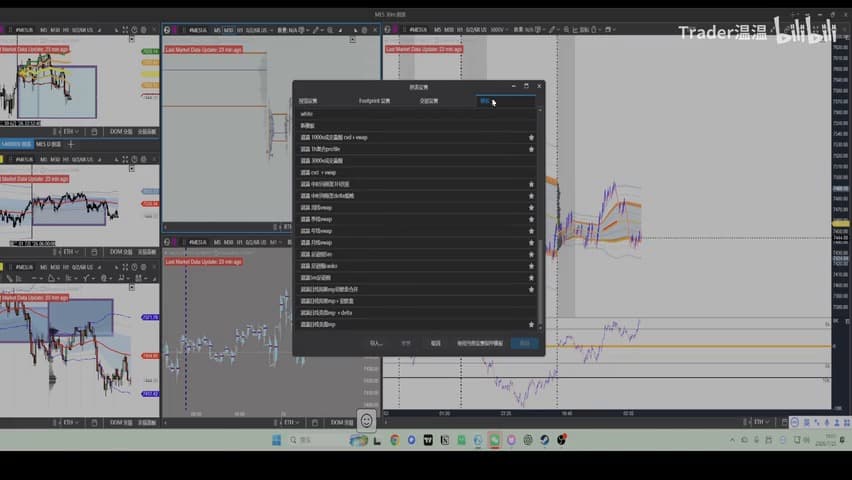Click the fullscreen expand icon in top-left chart
Screen dimensions: 852x480
(125, 30)
